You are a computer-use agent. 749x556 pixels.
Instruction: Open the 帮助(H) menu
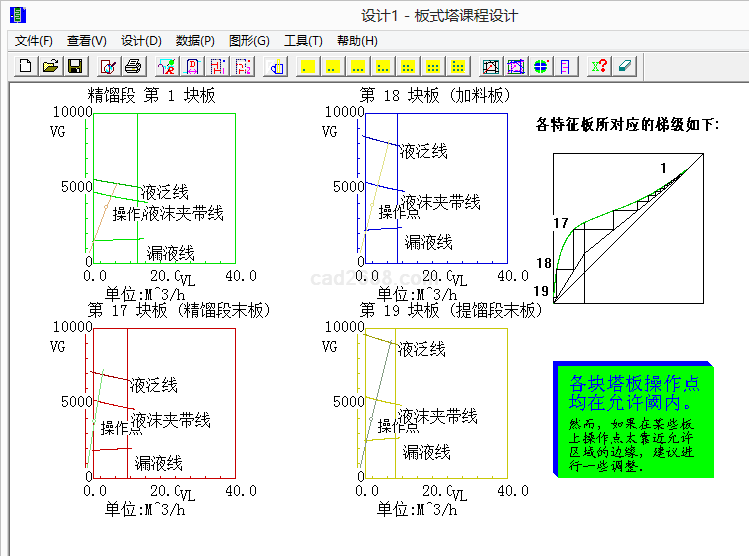pyautogui.click(x=357, y=41)
